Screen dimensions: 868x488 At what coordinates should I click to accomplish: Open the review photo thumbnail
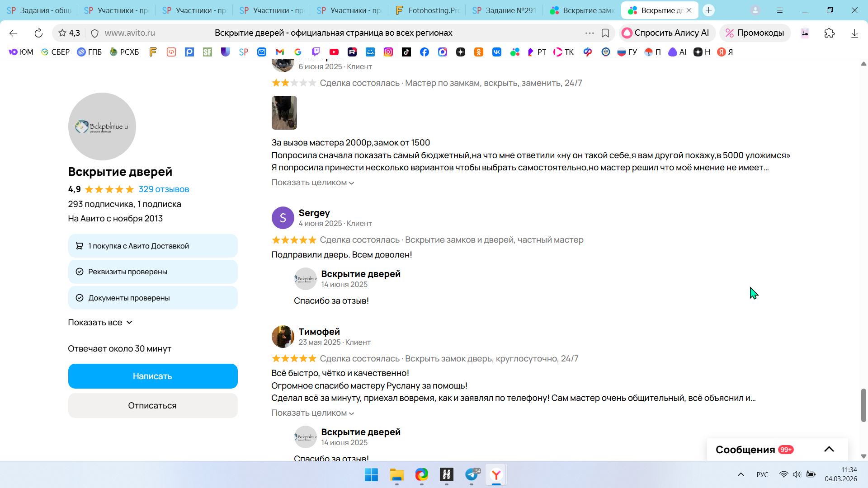click(x=284, y=113)
